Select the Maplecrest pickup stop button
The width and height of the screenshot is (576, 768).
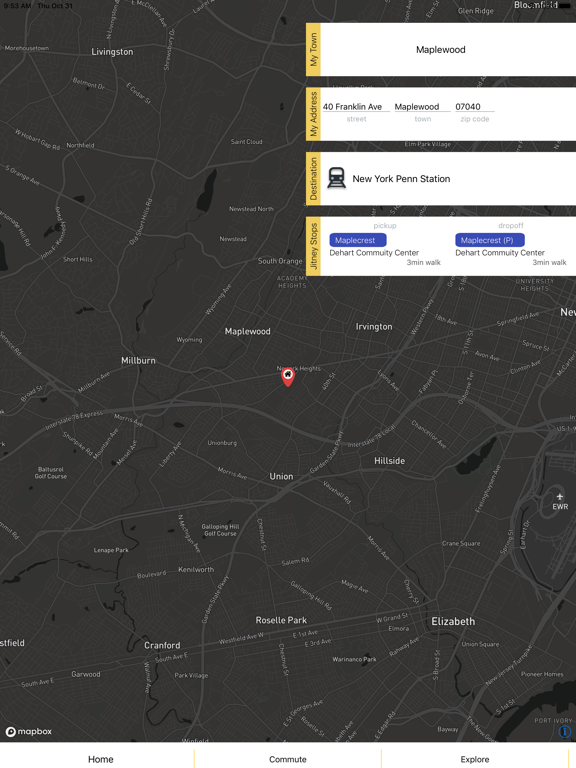point(358,240)
